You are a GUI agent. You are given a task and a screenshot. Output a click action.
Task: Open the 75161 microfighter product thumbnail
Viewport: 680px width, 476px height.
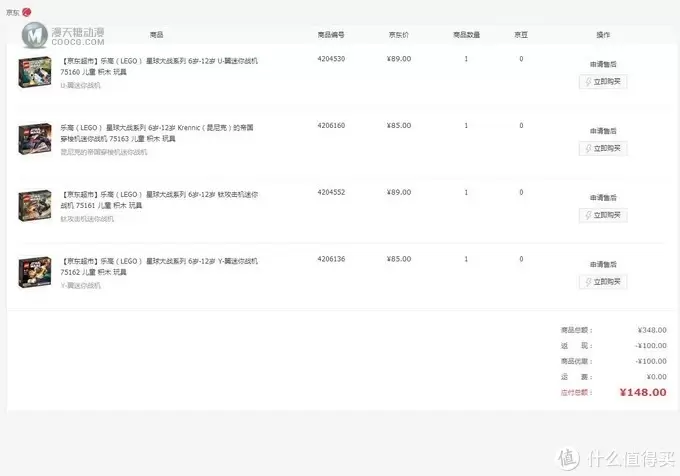coord(35,205)
